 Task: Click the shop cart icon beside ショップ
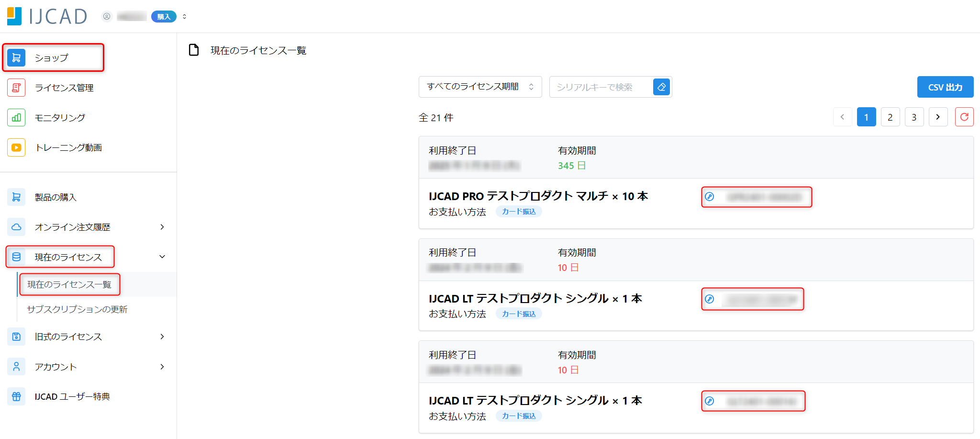(16, 57)
